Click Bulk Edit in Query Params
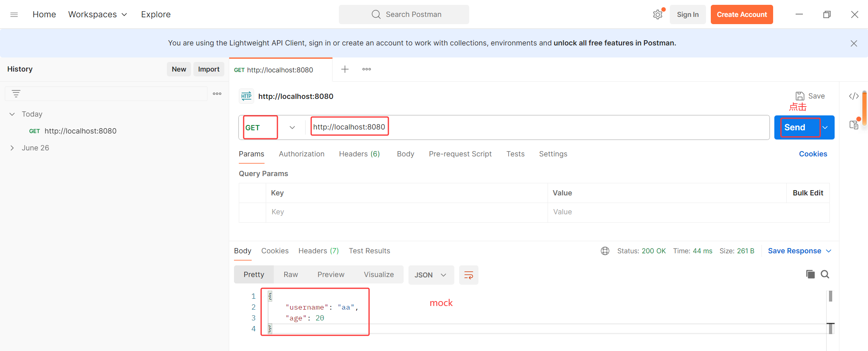The height and width of the screenshot is (351, 868). (x=808, y=193)
